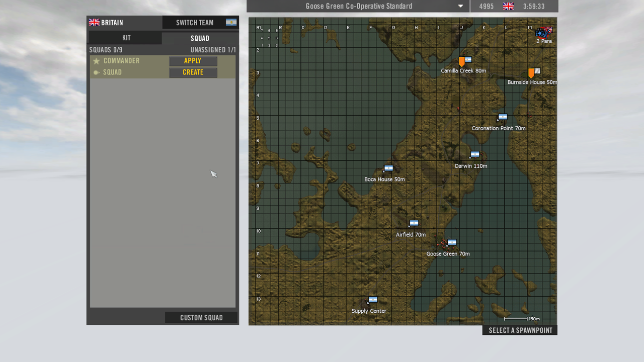
Task: Click the SWITCH TEAM button
Action: 200,23
